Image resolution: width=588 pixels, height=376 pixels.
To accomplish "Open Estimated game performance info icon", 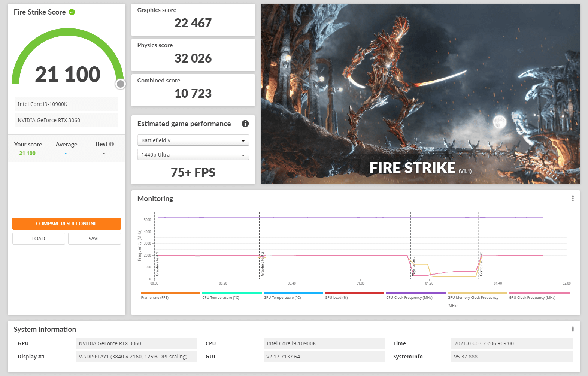I will tap(245, 124).
